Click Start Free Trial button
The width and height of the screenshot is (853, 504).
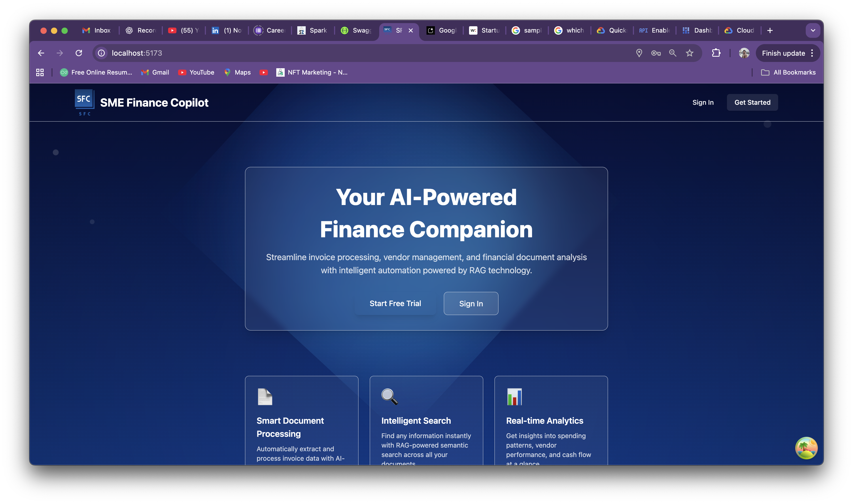(x=395, y=303)
